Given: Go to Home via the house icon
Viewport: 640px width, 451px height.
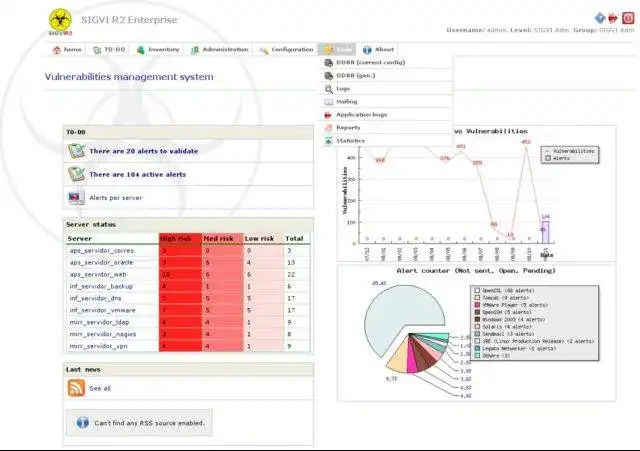Looking at the screenshot, I should (57, 50).
